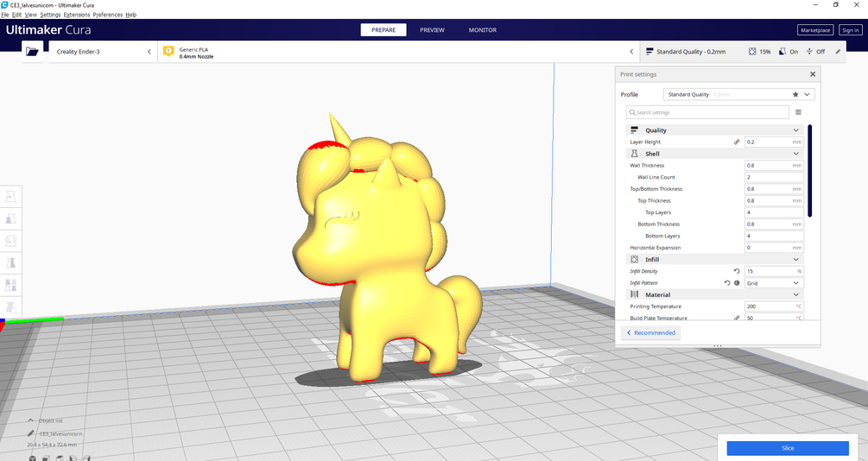
Task: Switch to 3D view cube icon
Action: (33, 458)
